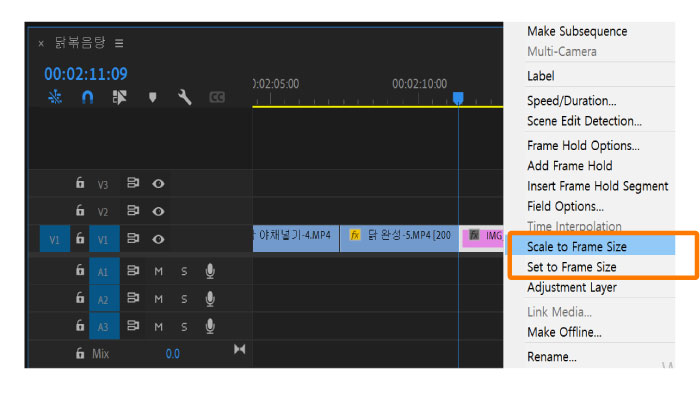Toggle A1 track targeting

point(104,271)
